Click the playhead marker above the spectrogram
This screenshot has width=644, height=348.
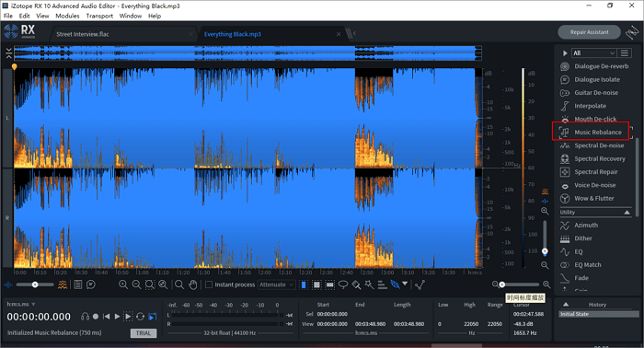click(14, 66)
